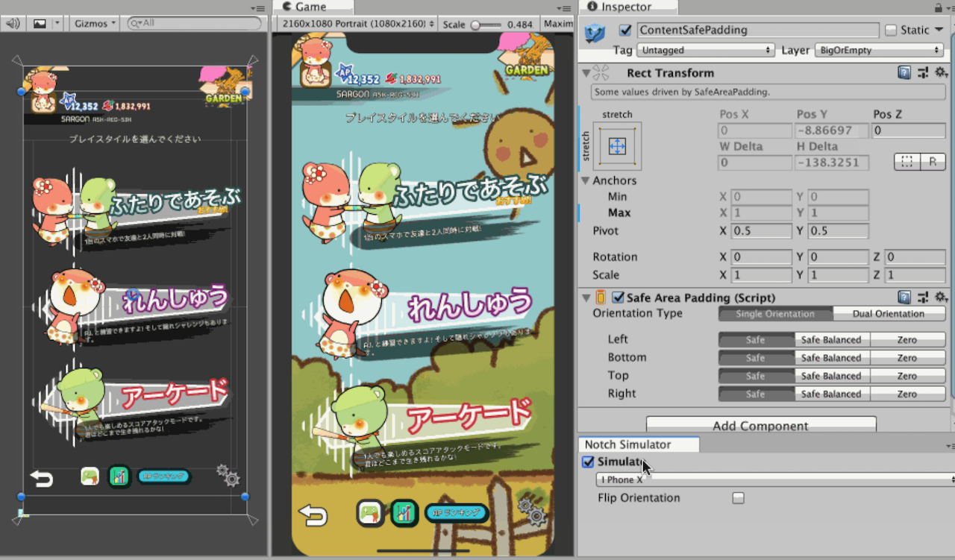Set Left padding to Safe Balanced

(x=831, y=339)
